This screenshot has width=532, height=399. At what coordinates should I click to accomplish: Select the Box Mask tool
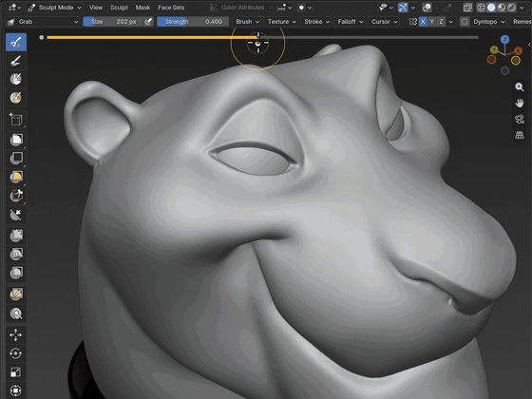(x=16, y=140)
